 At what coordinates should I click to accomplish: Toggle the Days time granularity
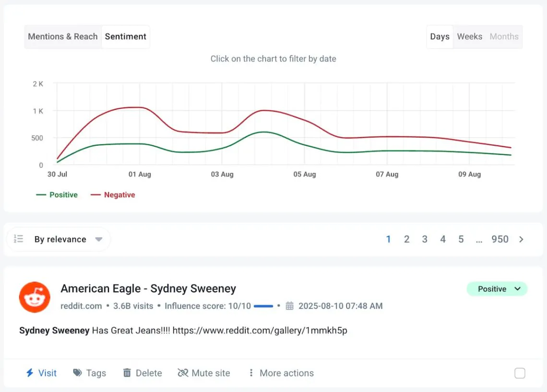click(x=440, y=36)
